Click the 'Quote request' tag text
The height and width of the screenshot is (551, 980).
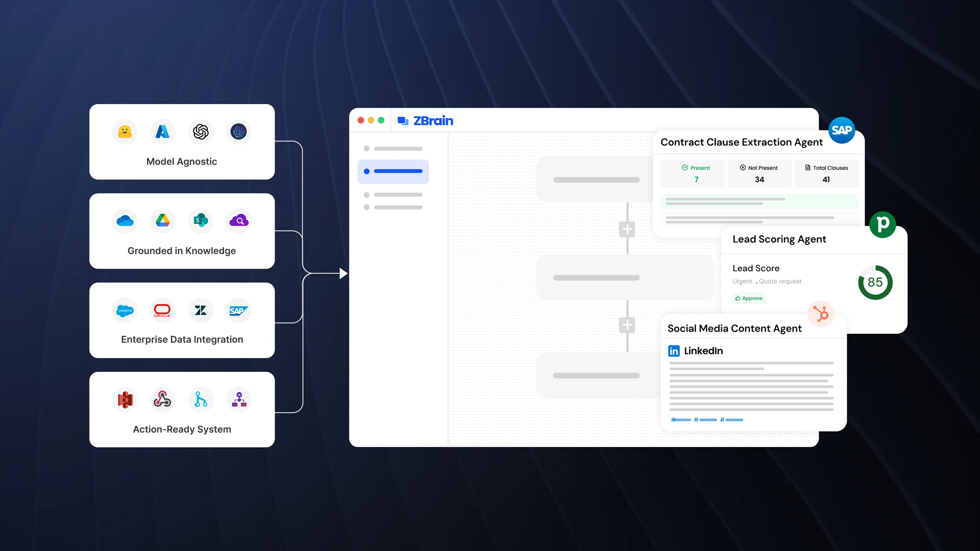[x=780, y=281]
